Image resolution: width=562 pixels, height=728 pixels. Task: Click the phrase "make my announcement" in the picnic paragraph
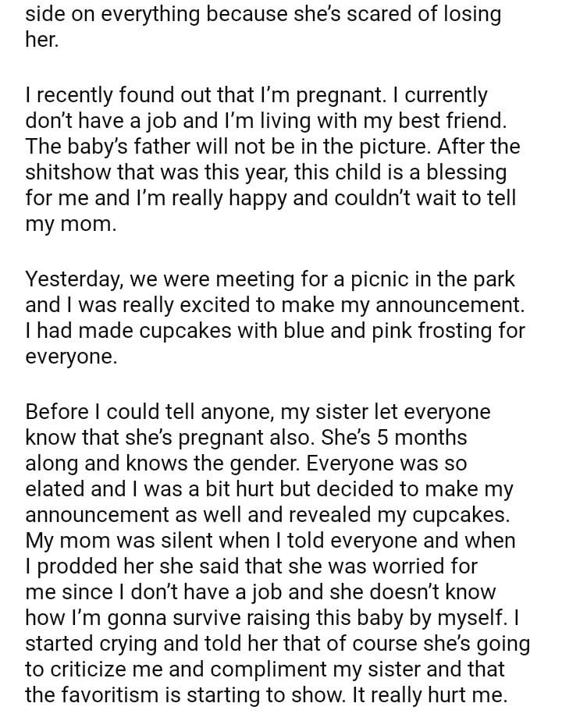398,304
